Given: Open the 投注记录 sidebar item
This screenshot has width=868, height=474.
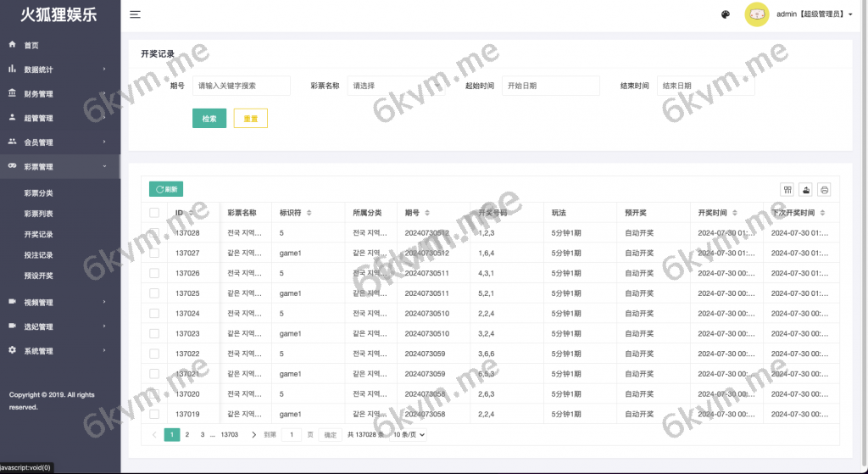Looking at the screenshot, I should pyautogui.click(x=39, y=255).
